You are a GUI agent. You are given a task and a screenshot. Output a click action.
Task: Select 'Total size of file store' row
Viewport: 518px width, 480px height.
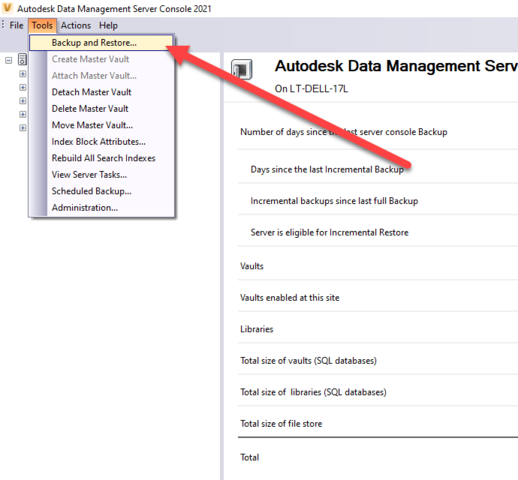point(378,424)
